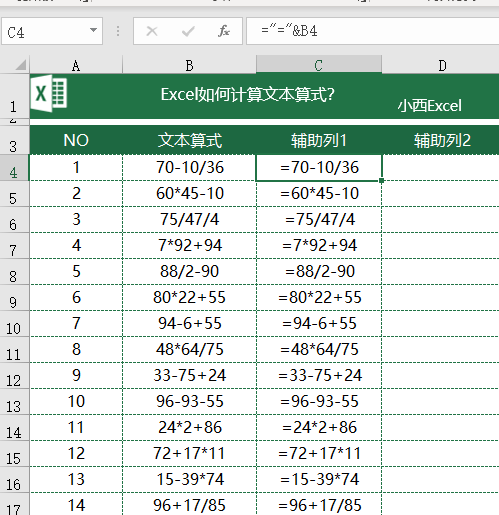Viewport: 499px width, 515px height.
Task: Click the 辅助列2 header cell
Action: click(441, 140)
